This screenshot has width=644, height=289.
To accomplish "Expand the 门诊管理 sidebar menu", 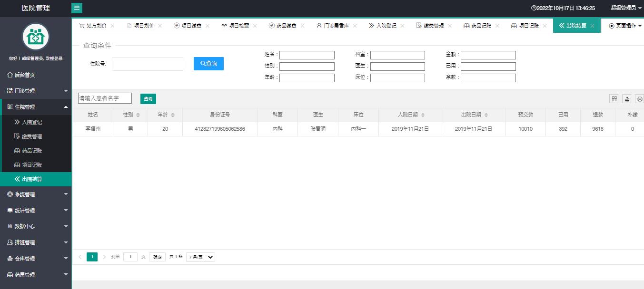I will (x=36, y=91).
